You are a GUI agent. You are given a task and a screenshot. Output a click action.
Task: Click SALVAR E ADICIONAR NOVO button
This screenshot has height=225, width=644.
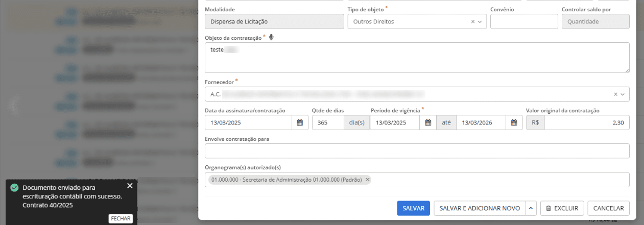click(480, 208)
